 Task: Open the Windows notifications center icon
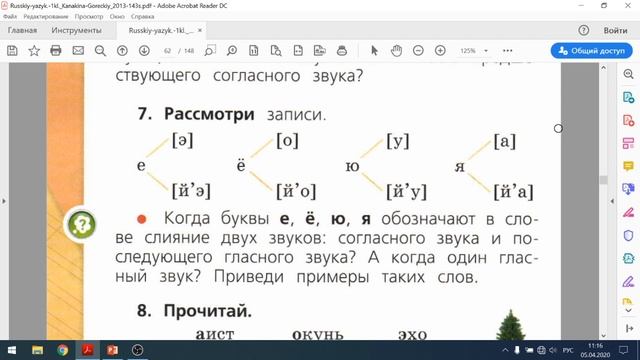click(x=624, y=350)
